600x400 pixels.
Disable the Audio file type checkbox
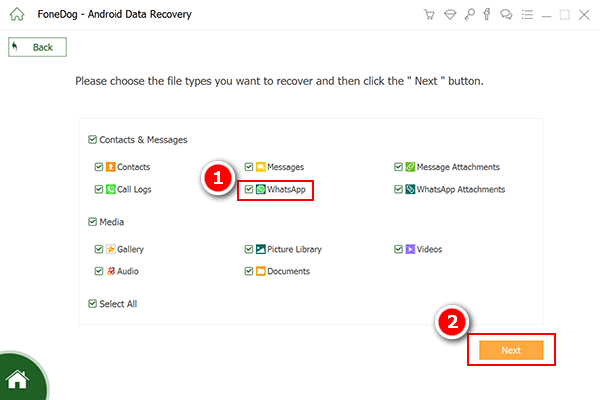(x=98, y=271)
